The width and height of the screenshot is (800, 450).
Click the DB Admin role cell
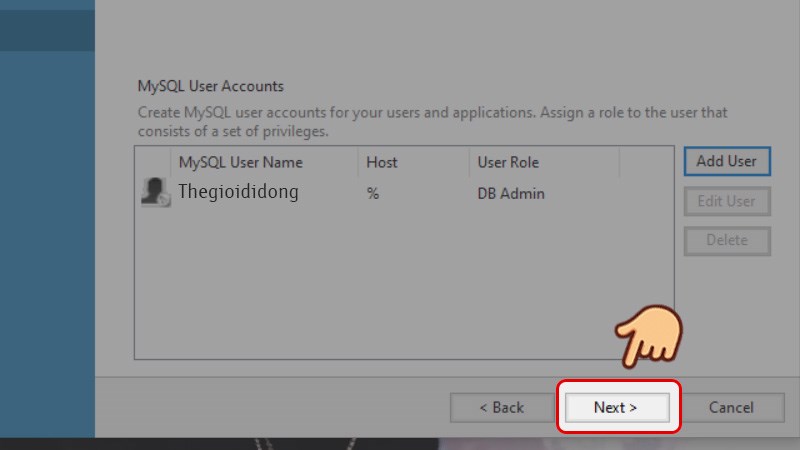(511, 194)
